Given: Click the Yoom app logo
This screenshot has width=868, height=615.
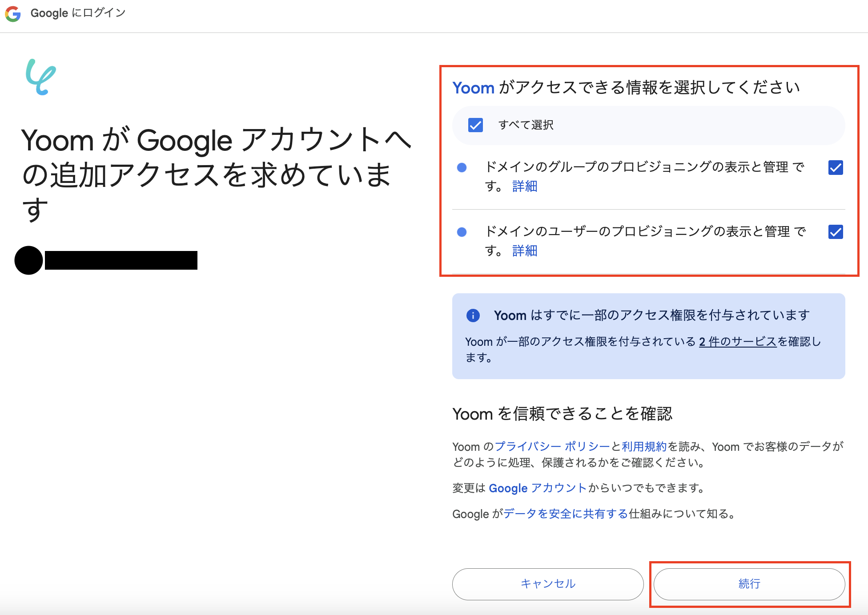Looking at the screenshot, I should [x=40, y=77].
